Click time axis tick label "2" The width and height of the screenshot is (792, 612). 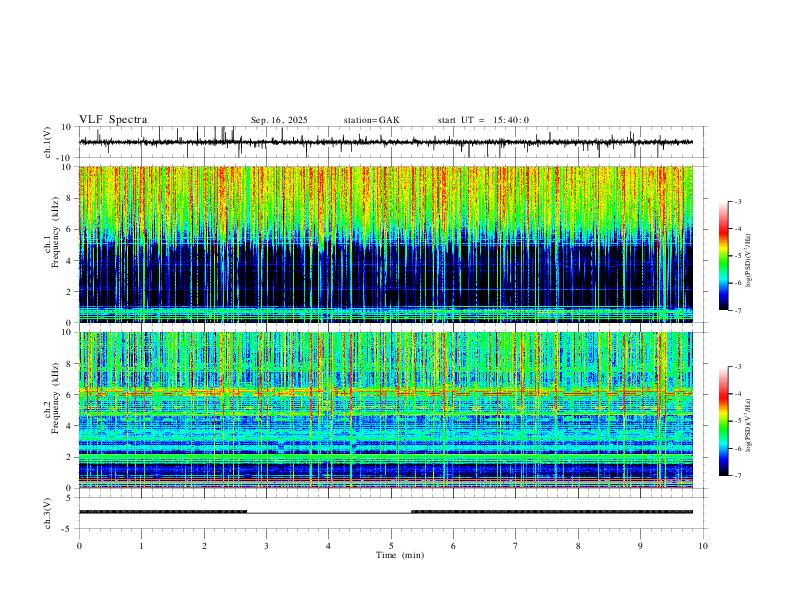[x=204, y=546]
